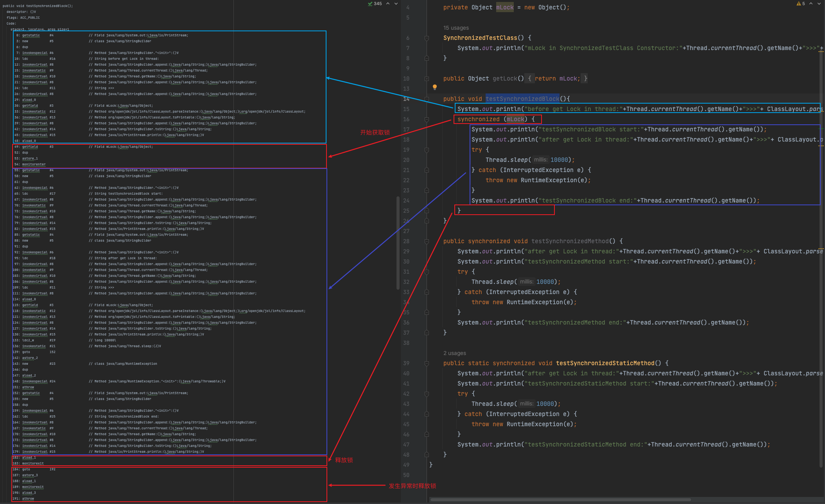Collapse the catch block at line 33

click(427, 292)
